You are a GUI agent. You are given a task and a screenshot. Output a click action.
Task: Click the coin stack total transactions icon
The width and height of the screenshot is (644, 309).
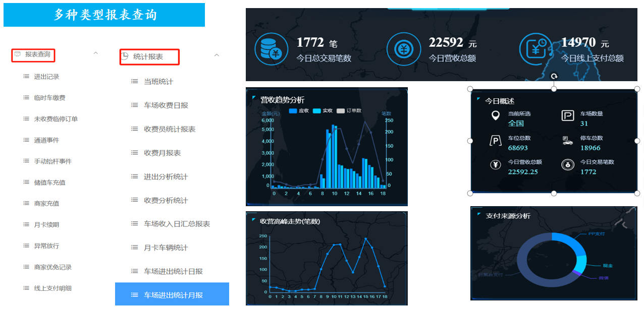tap(268, 49)
